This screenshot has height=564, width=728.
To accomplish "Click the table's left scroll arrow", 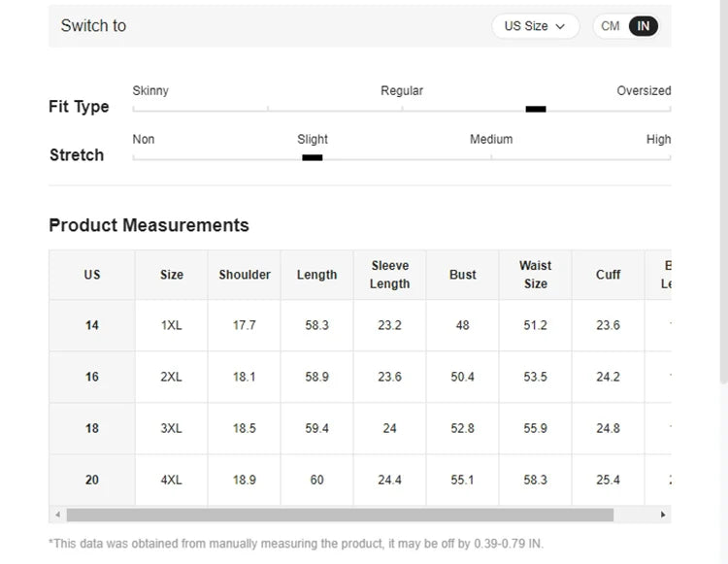I will coord(57,514).
